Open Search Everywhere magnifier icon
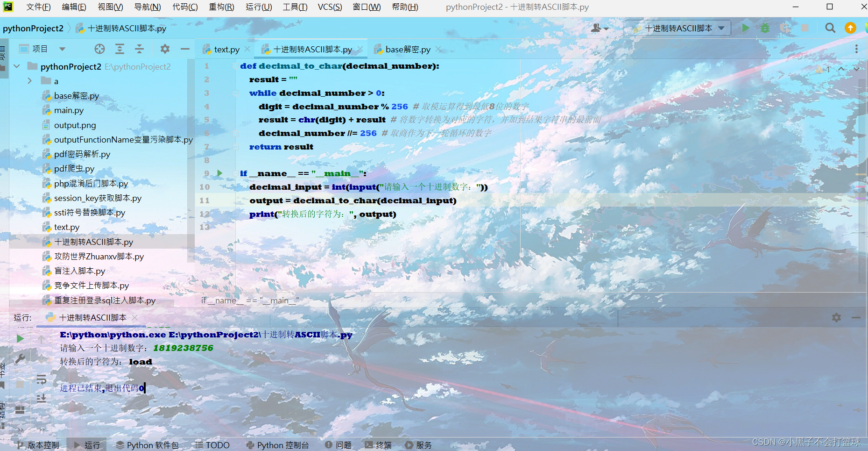The image size is (868, 451). [x=830, y=28]
